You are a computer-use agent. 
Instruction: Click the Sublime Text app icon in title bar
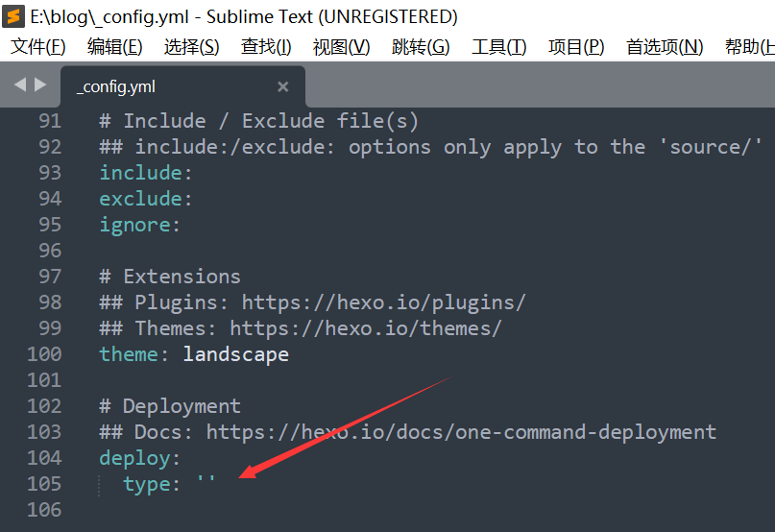pos(13,16)
